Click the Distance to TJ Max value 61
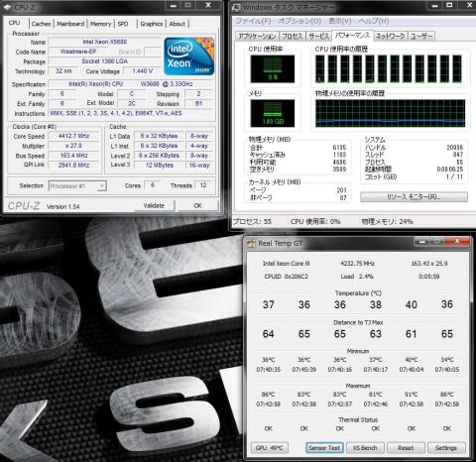The width and height of the screenshot is (476, 462). [412, 334]
